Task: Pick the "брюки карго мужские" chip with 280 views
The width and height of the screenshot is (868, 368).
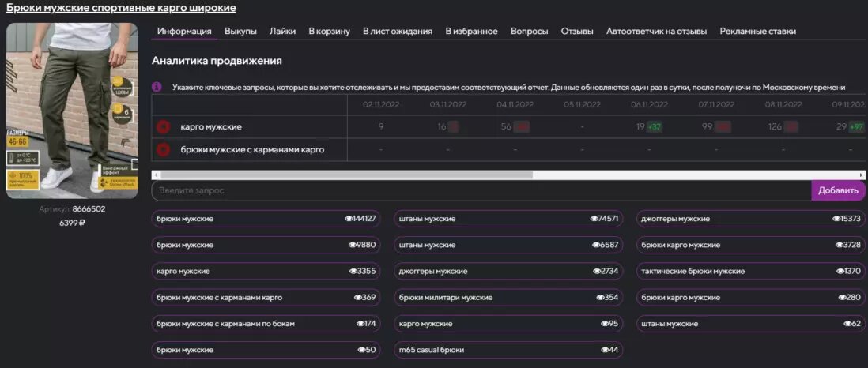Action: click(x=751, y=297)
